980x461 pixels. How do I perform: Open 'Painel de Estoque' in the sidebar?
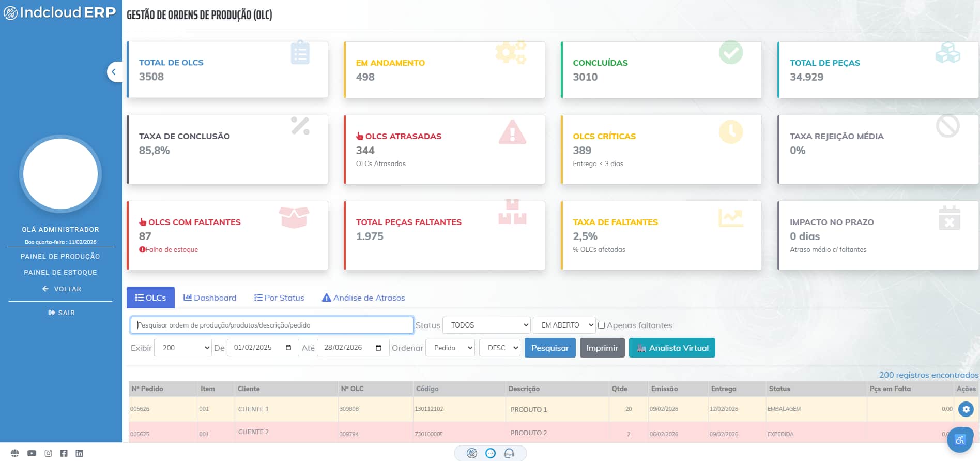(60, 273)
